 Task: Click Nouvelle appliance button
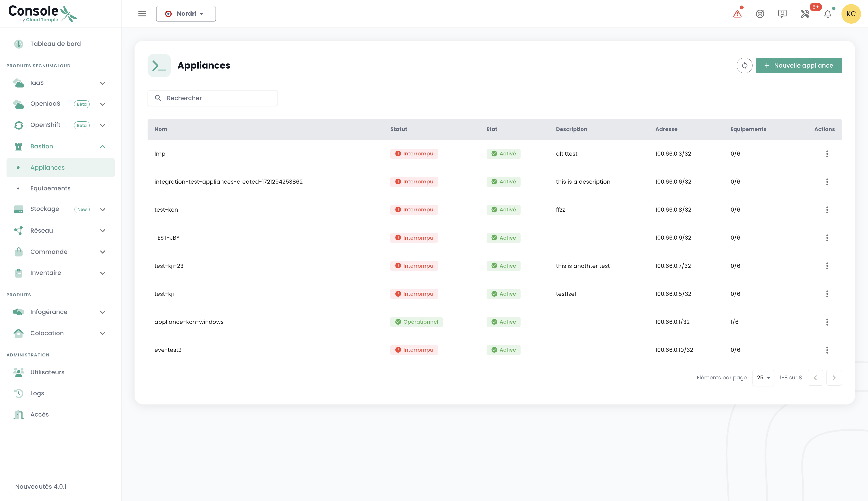(799, 65)
